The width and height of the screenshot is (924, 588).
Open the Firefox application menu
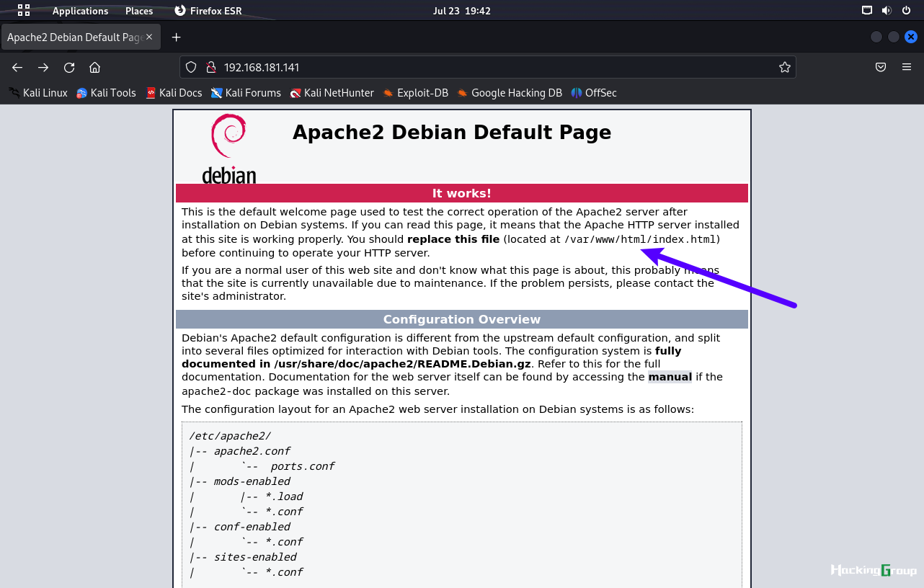click(x=907, y=67)
